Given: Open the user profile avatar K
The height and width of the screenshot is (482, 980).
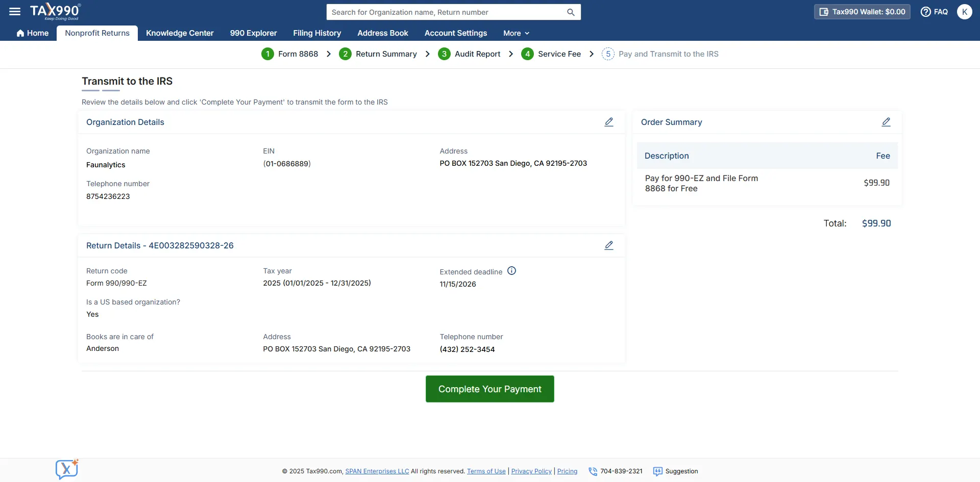Looking at the screenshot, I should click(964, 12).
